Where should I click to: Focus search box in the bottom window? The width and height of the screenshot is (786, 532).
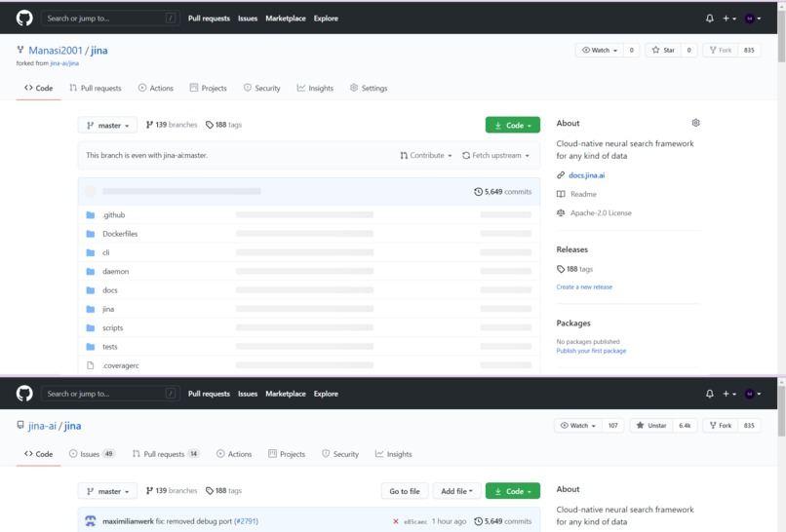[x=110, y=394]
